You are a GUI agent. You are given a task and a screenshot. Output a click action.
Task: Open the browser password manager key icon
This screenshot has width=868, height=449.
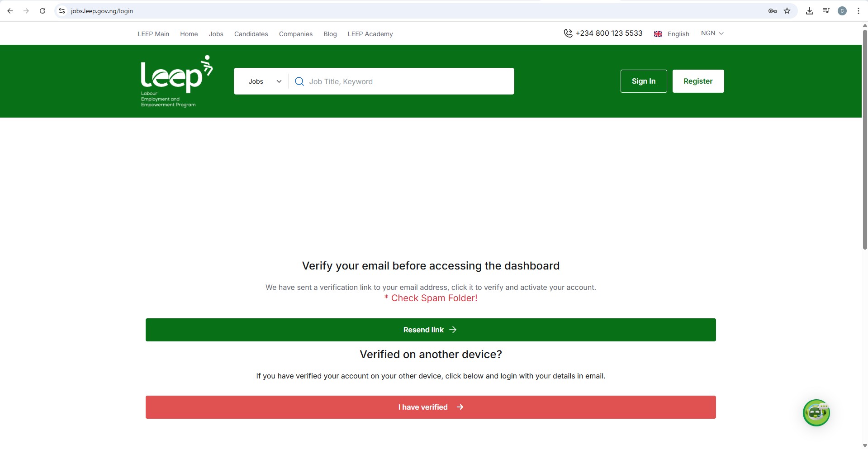pos(773,11)
